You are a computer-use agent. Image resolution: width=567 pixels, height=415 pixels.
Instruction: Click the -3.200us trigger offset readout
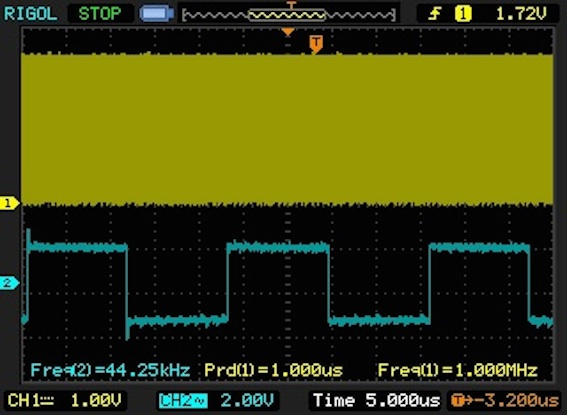click(505, 401)
